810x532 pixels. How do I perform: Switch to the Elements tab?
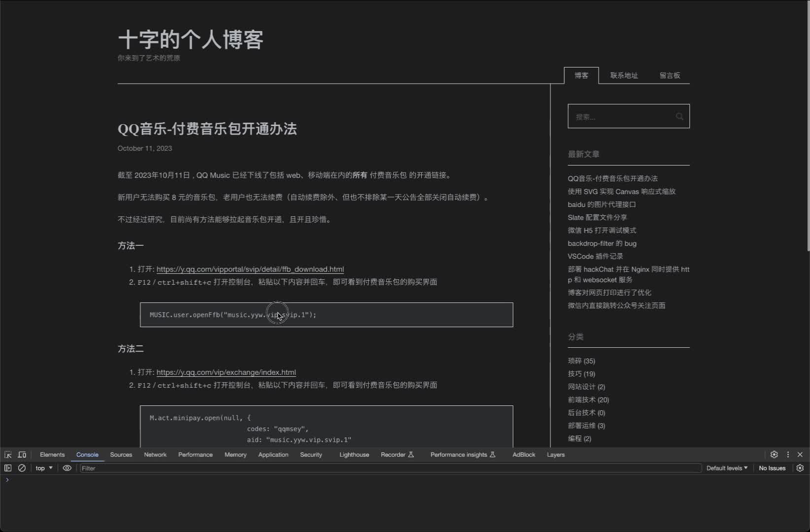coord(52,455)
